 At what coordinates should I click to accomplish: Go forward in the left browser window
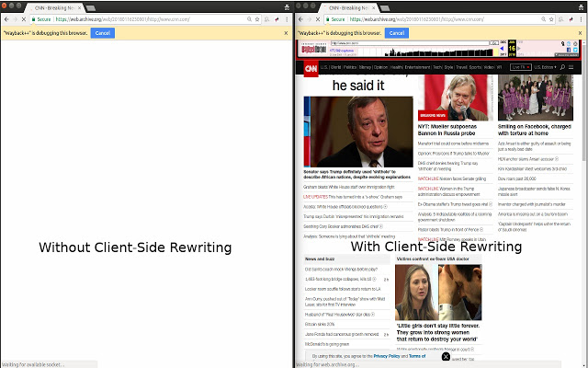click(x=15, y=19)
